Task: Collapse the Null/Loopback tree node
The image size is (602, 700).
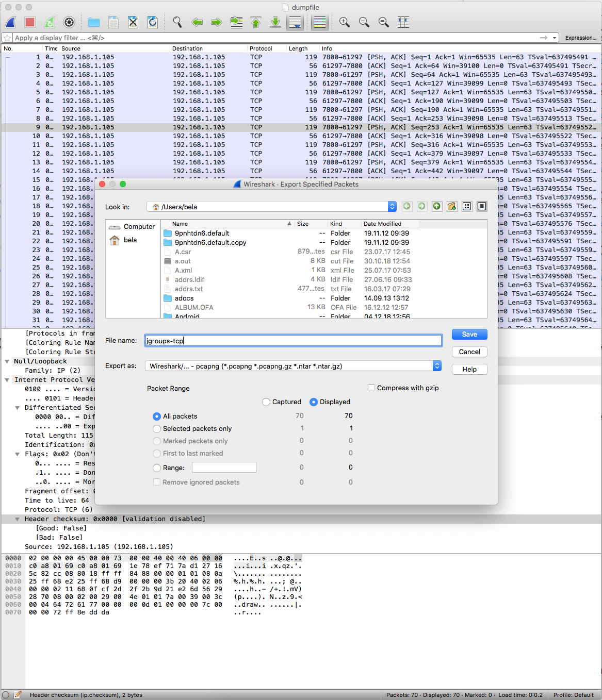Action: tap(7, 361)
